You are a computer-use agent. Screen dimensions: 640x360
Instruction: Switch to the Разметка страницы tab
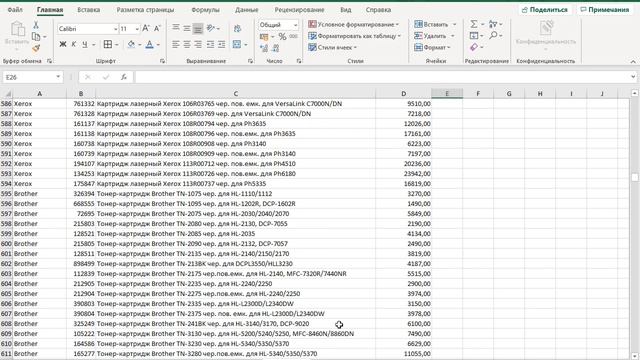[145, 9]
